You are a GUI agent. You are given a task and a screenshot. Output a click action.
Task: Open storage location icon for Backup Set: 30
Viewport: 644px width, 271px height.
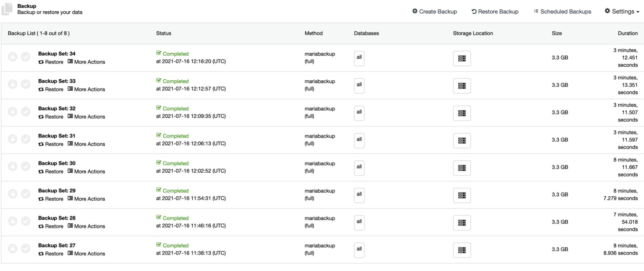[462, 168]
